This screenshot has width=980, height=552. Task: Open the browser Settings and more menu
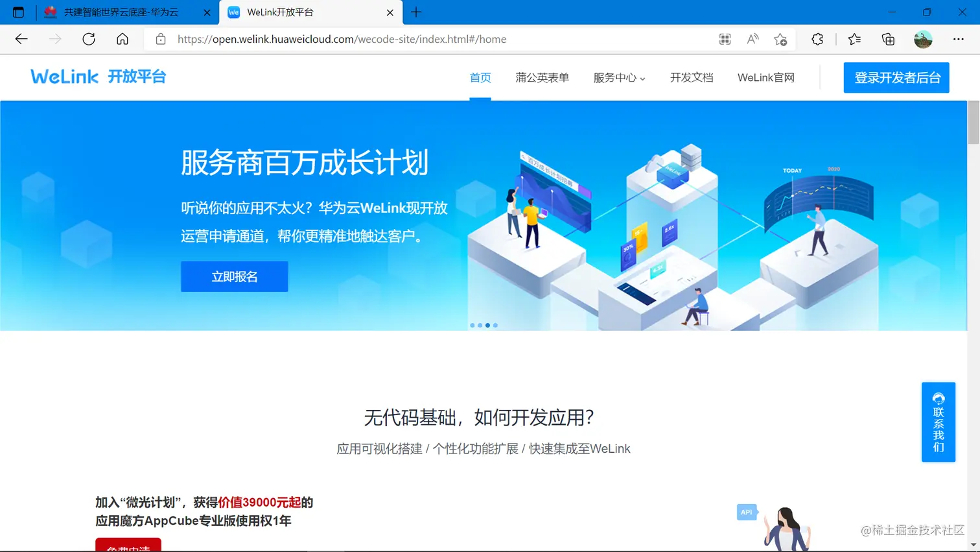point(958,39)
